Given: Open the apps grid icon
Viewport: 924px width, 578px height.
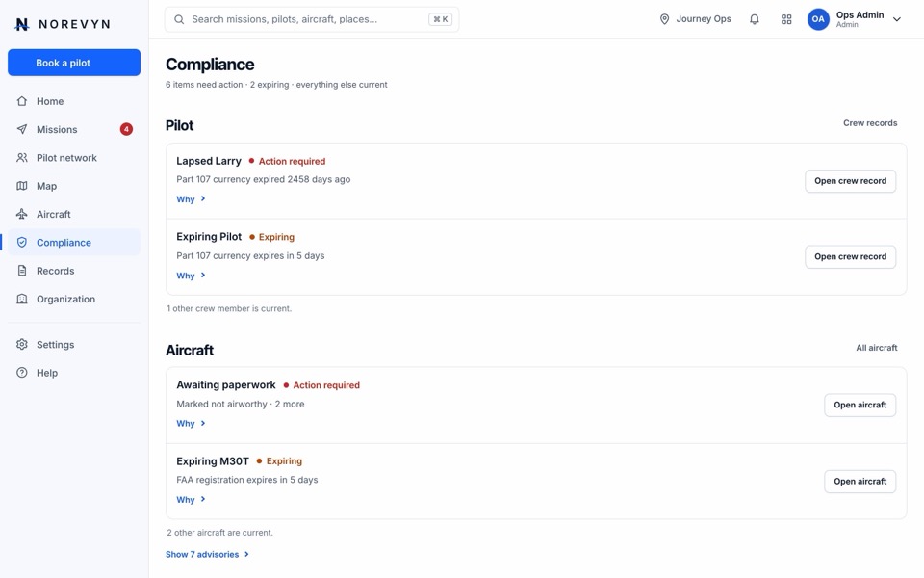Looking at the screenshot, I should (786, 19).
